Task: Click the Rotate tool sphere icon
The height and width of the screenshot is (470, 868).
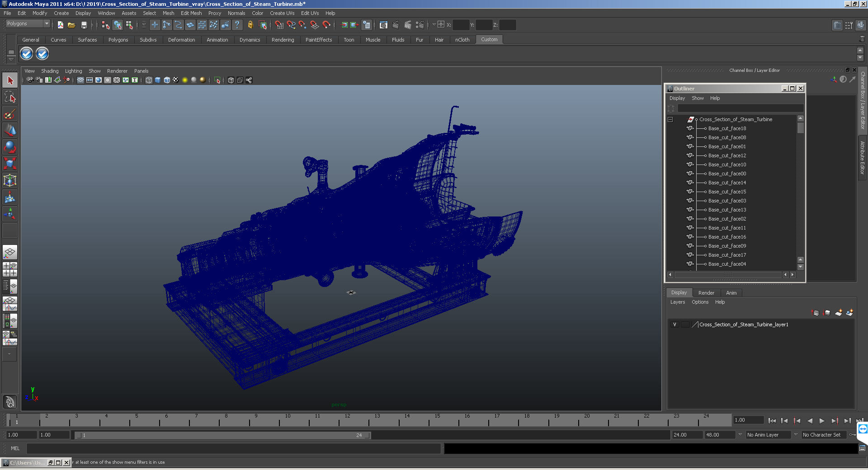Action: tap(10, 147)
